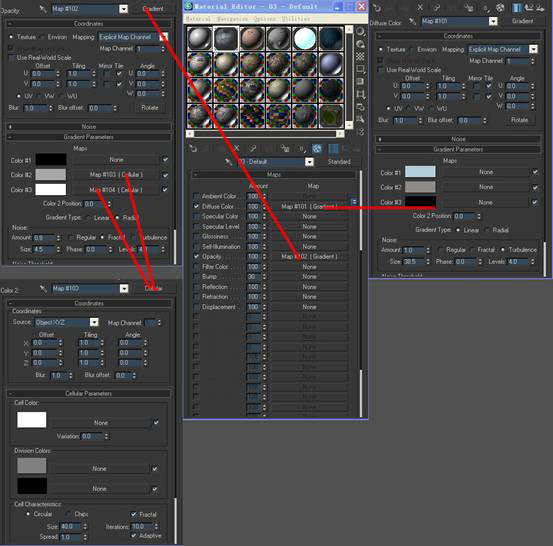Select Chips radio button in Cell Characteristics
The image size is (553, 546).
click(68, 514)
